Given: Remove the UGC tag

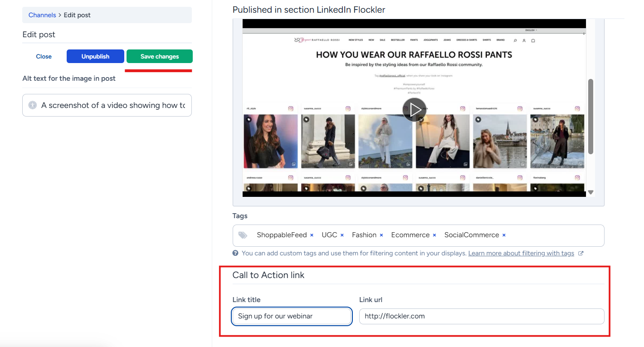Looking at the screenshot, I should coord(342,235).
